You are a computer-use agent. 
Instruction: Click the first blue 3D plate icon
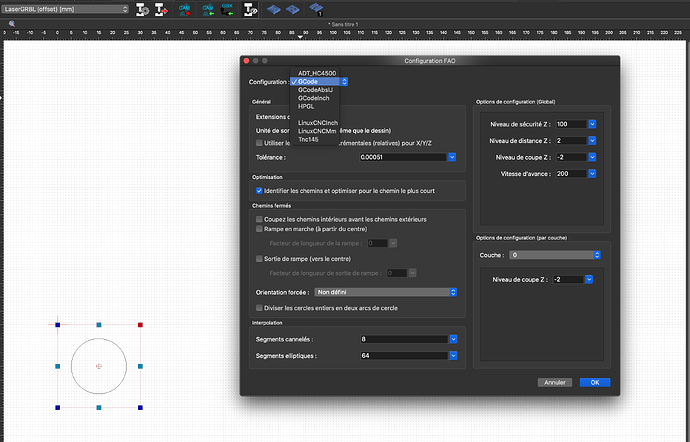point(274,9)
